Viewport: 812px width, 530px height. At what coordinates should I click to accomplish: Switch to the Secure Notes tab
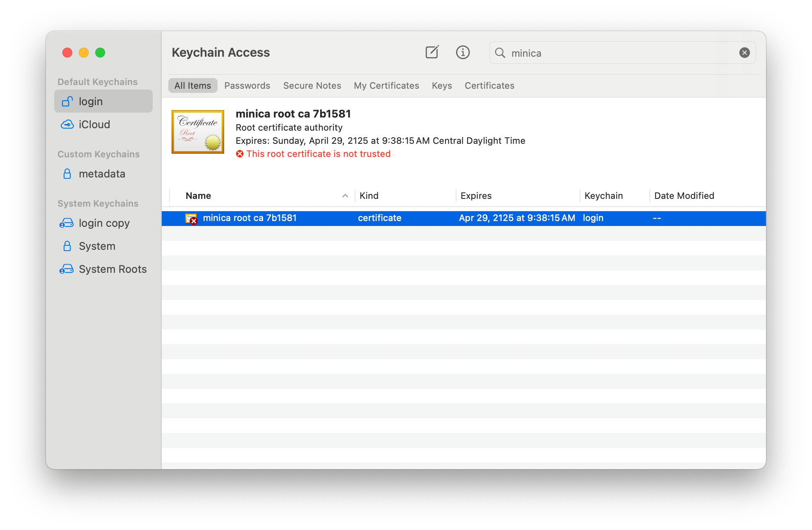312,85
